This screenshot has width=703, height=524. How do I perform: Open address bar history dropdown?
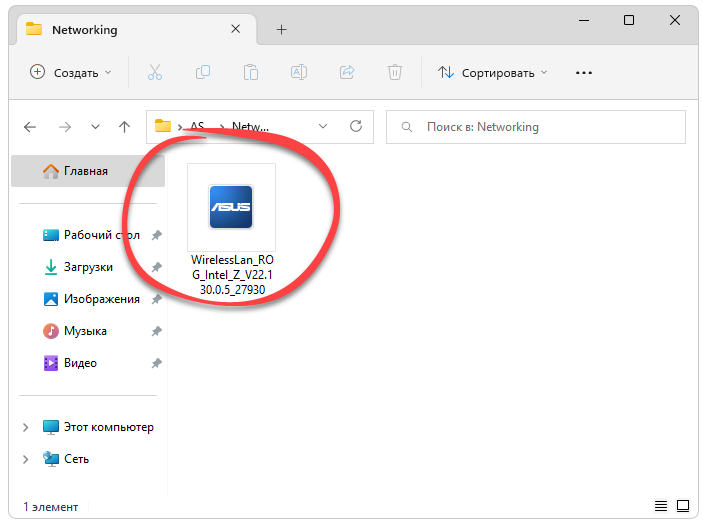pos(323,127)
